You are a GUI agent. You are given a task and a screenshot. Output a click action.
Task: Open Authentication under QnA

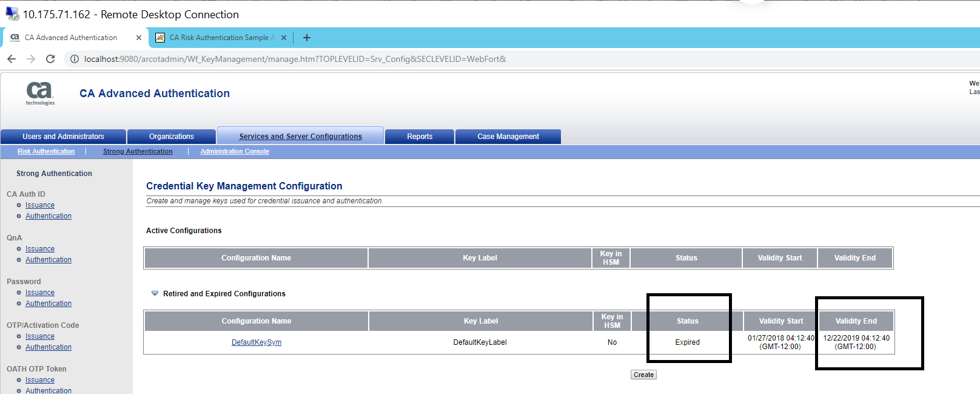point(49,260)
